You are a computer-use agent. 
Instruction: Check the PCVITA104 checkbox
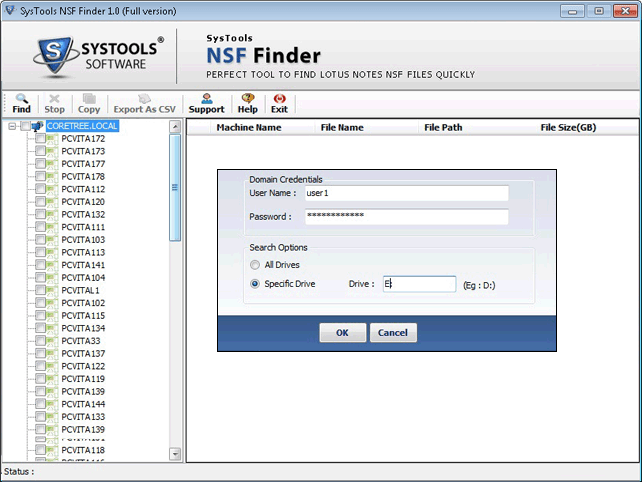(x=40, y=278)
